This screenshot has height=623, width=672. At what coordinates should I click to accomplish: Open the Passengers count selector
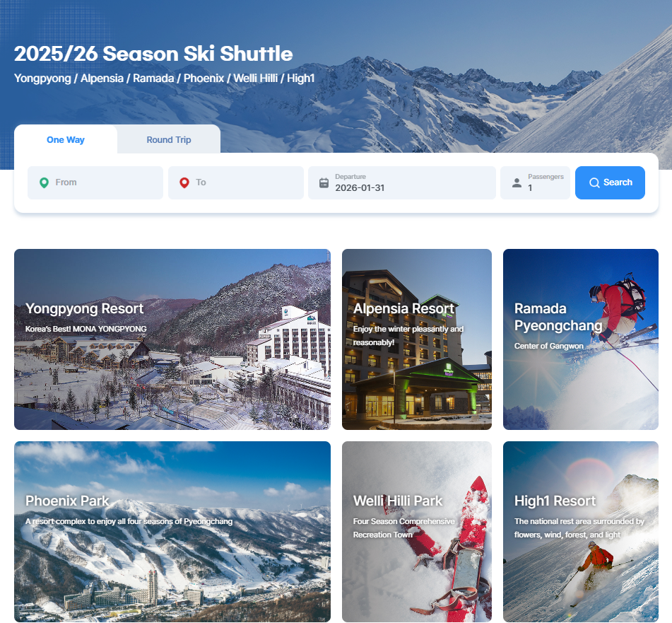pyautogui.click(x=536, y=182)
